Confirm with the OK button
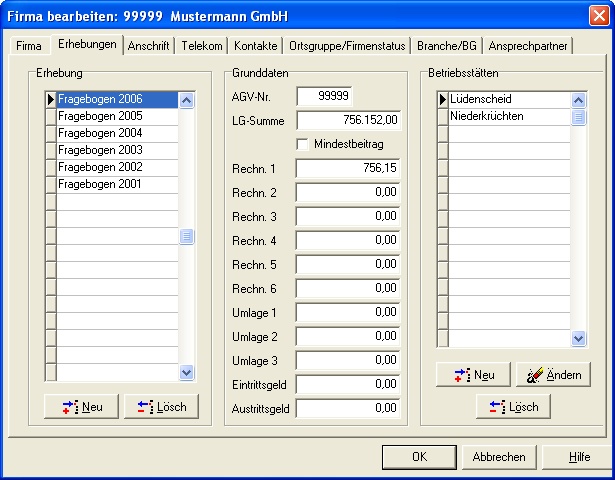The width and height of the screenshot is (615, 480). 419,457
